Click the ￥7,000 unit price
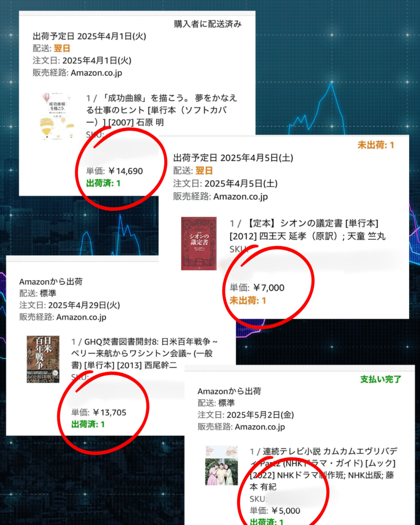The image size is (420, 525). (x=268, y=288)
